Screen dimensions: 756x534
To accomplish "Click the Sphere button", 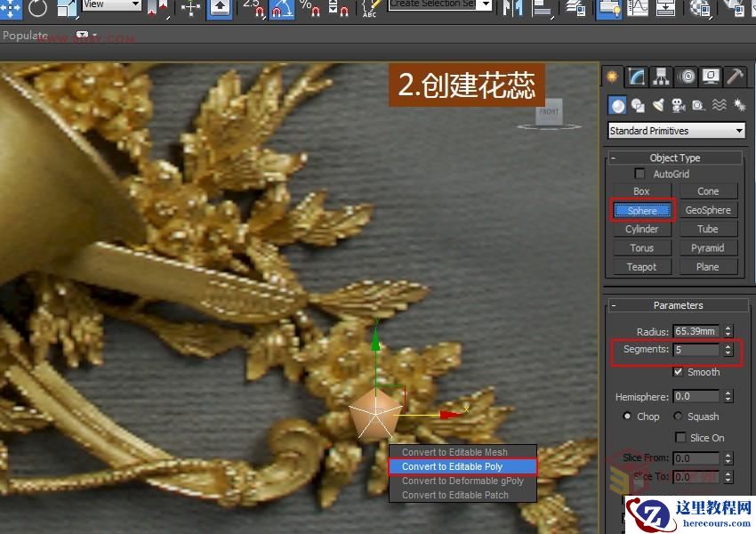I will [x=642, y=210].
